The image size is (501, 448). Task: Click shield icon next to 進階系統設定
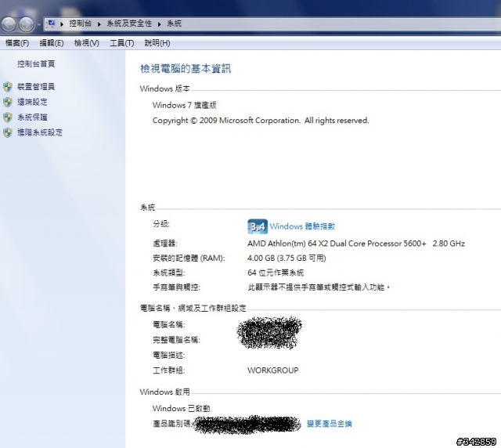(8, 132)
